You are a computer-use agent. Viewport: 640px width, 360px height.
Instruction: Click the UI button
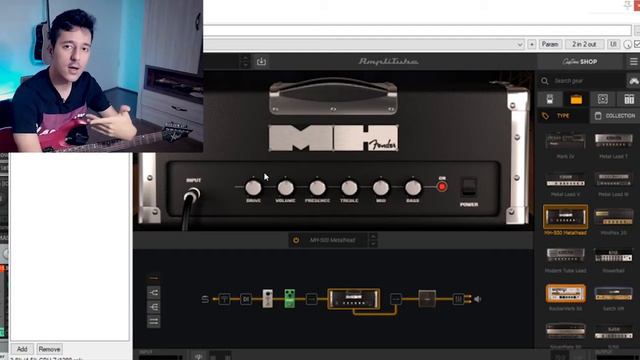point(613,44)
